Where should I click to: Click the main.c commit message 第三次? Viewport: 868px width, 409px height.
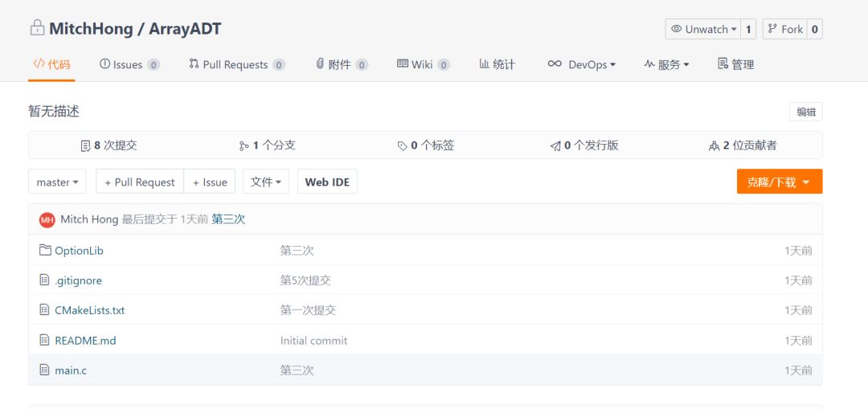click(297, 370)
